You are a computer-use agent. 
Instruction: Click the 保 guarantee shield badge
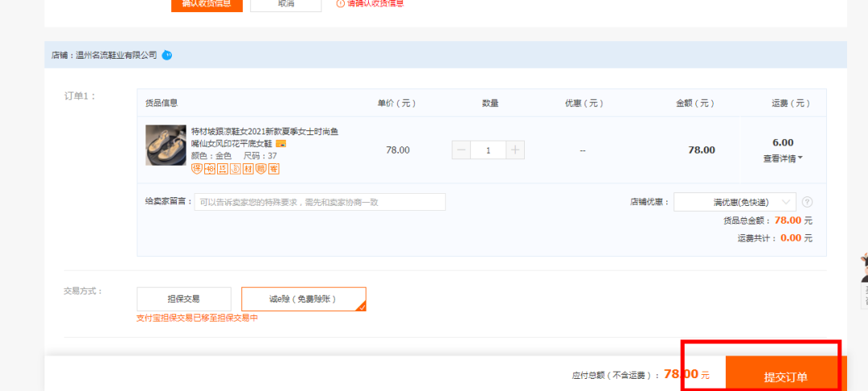[196, 169]
